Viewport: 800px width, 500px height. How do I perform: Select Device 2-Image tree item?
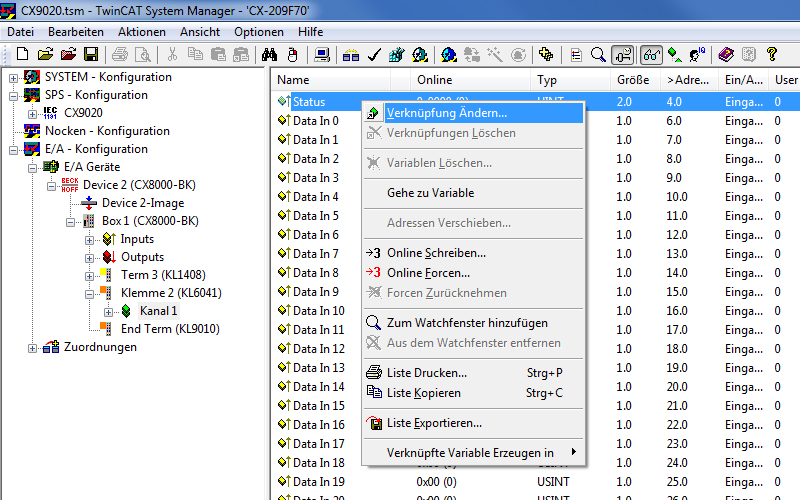143,203
